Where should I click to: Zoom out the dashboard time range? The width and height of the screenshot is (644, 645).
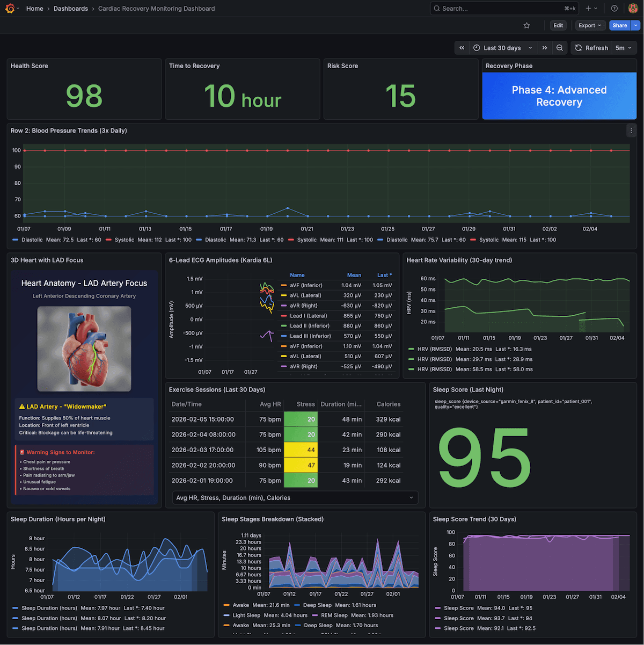click(560, 48)
